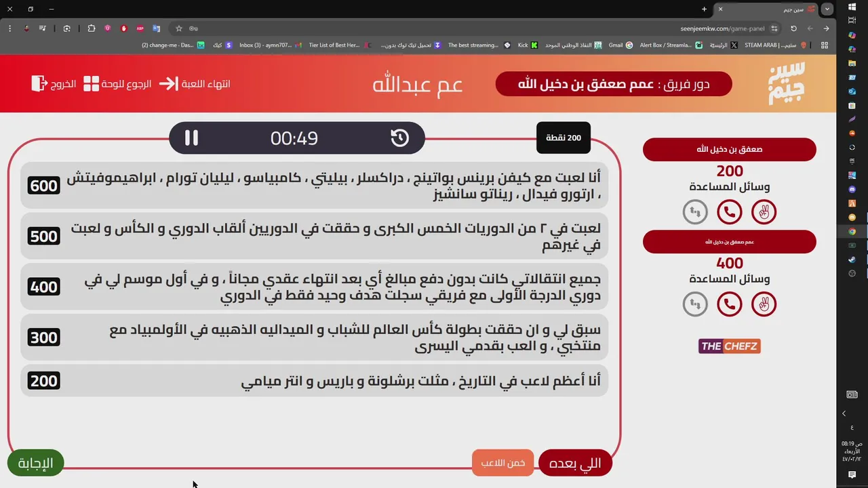The height and width of the screenshot is (488, 868).
Task: Open the Chrome profile avatar
Action: pyautogui.click(x=26, y=28)
